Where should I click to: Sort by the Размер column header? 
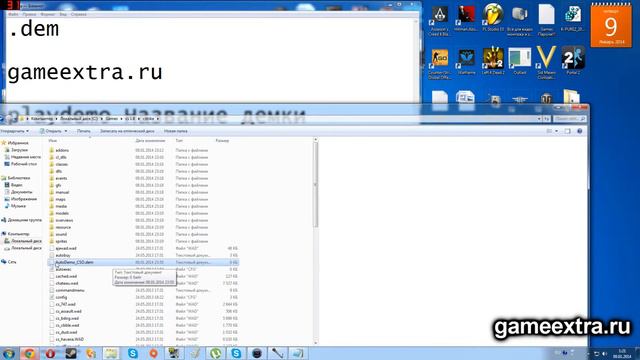coord(222,140)
